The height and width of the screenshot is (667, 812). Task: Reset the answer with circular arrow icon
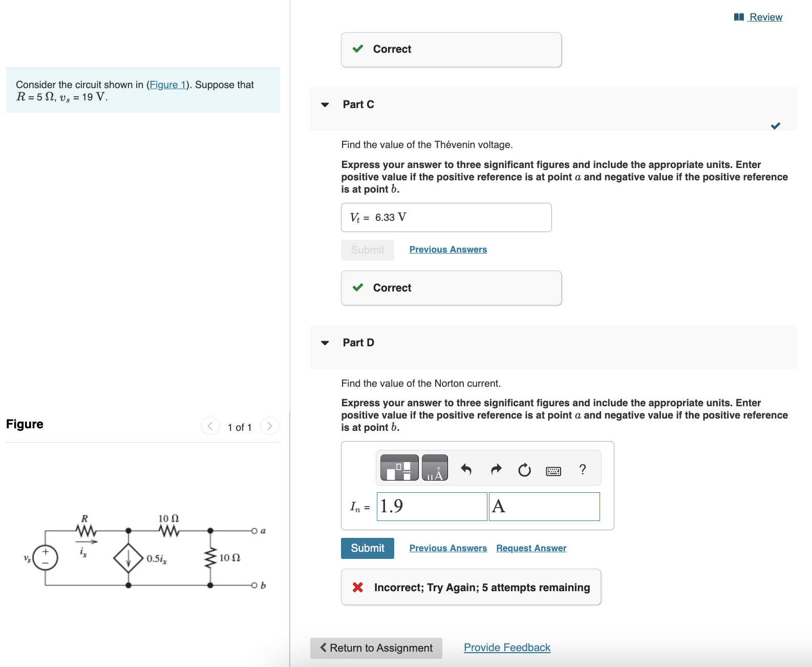pos(525,470)
